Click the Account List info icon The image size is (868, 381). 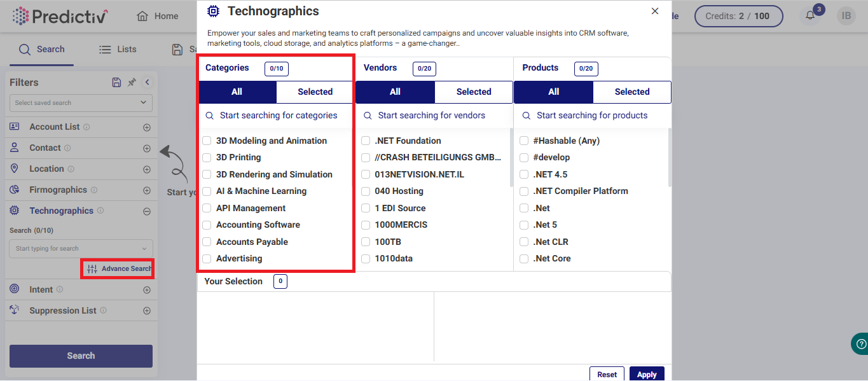point(86,127)
